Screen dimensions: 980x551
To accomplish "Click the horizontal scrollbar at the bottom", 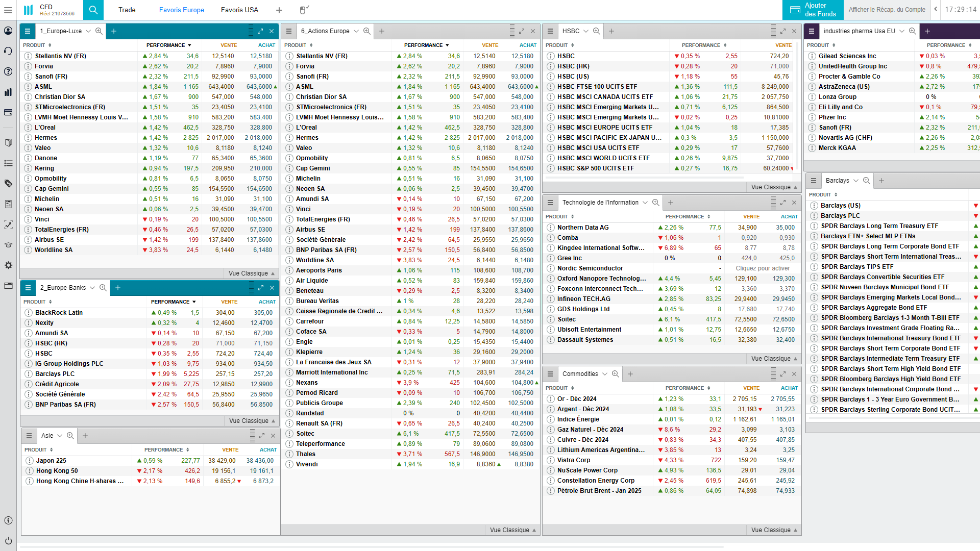I will (x=372, y=547).
